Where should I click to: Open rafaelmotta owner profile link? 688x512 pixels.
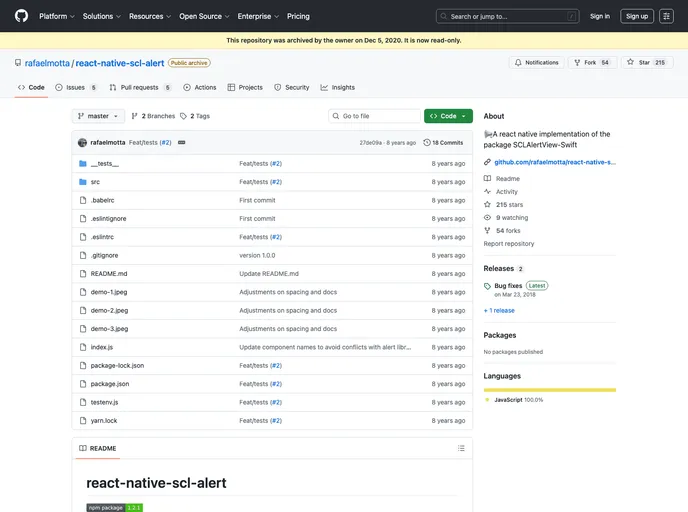tap(47, 63)
